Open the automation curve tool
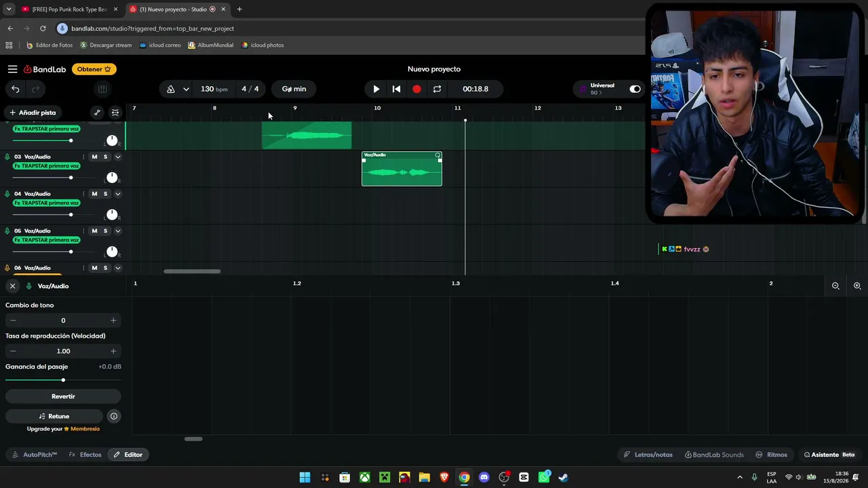Screen dimensions: 868x488 97,113
